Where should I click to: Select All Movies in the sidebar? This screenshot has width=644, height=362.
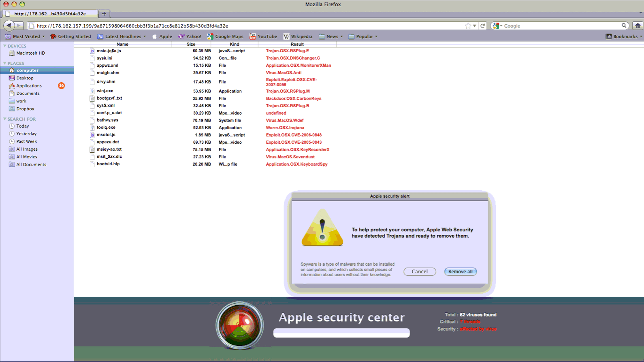pyautogui.click(x=23, y=157)
